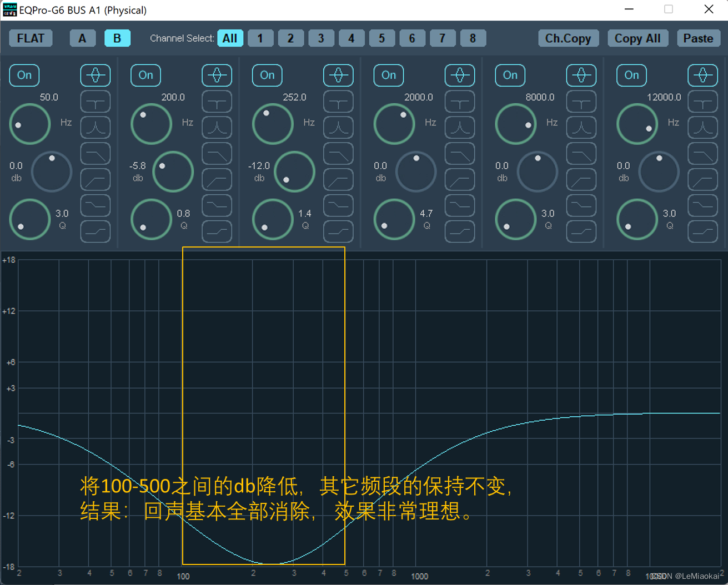This screenshot has width=728, height=585.
Task: Select the low shelf icon in the 50.0 Hz band
Action: point(96,205)
